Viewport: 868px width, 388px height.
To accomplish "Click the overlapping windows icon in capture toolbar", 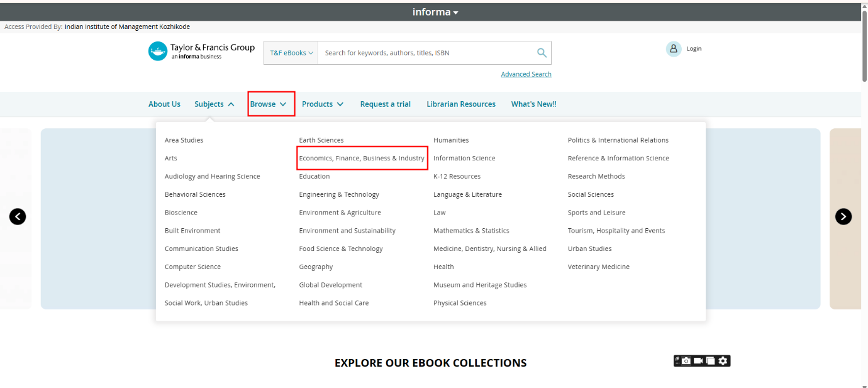I will point(710,361).
